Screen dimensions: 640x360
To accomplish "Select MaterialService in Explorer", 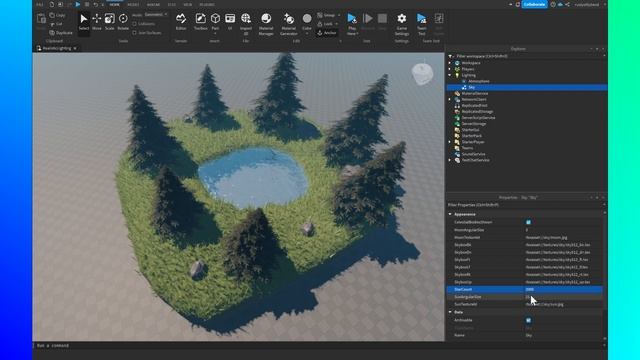I will click(x=474, y=93).
